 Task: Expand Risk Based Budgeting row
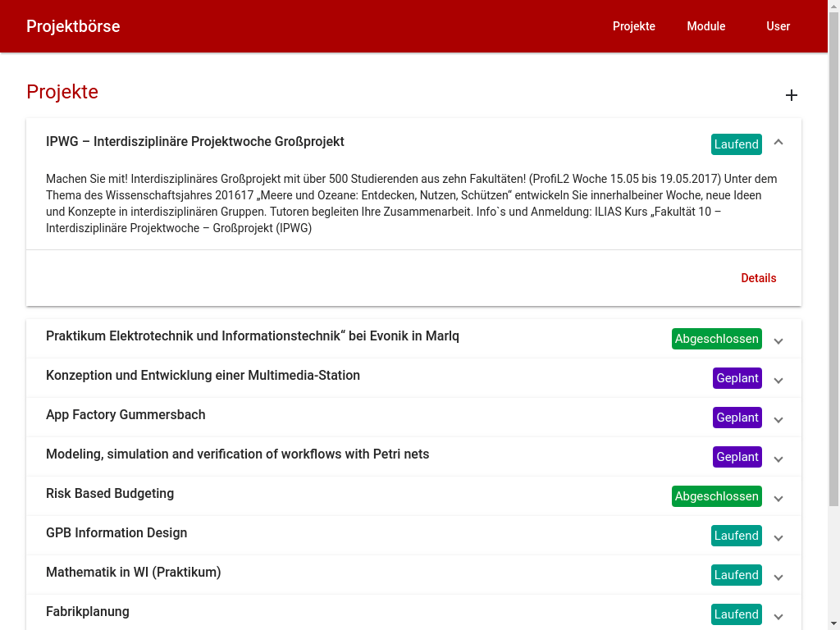[778, 499]
